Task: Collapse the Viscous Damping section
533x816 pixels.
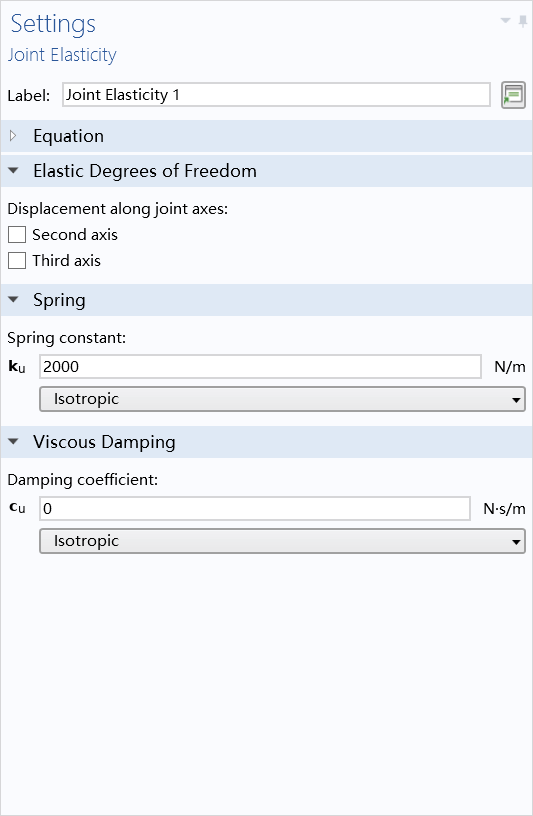Action: (14, 441)
